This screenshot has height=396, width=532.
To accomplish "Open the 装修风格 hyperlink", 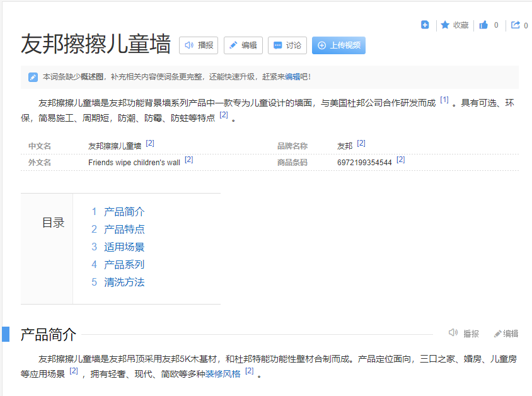I will point(223,374).
